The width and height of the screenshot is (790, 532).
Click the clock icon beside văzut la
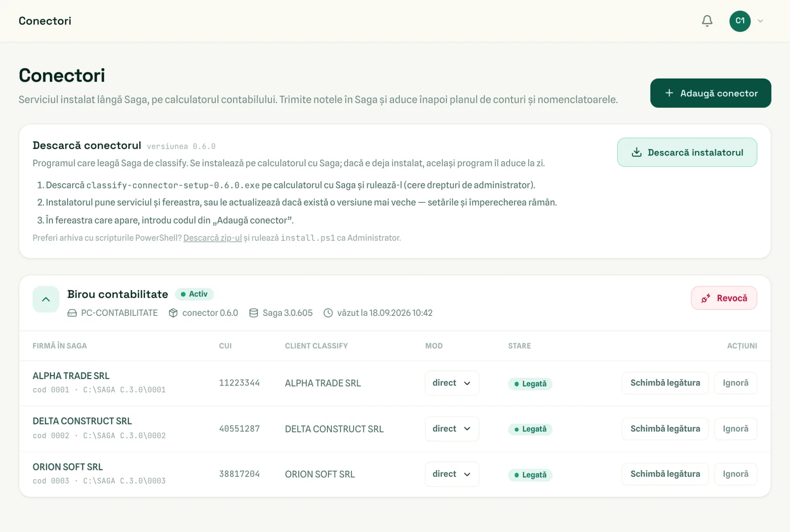coord(328,313)
